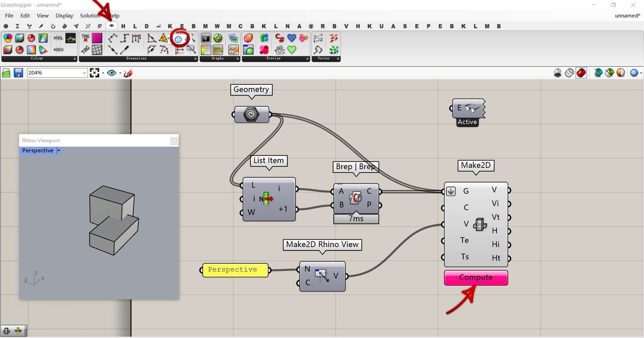Select the magenta Colour Swatch component

pos(97,38)
